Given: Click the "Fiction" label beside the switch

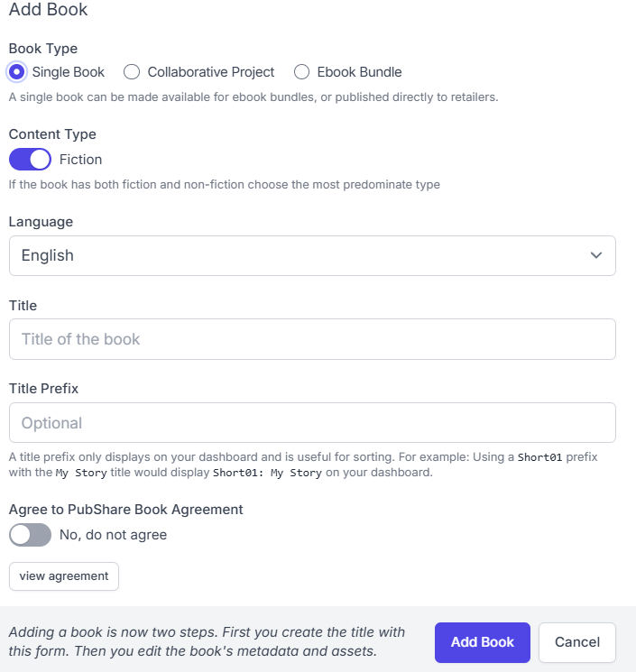Looking at the screenshot, I should coord(81,160).
